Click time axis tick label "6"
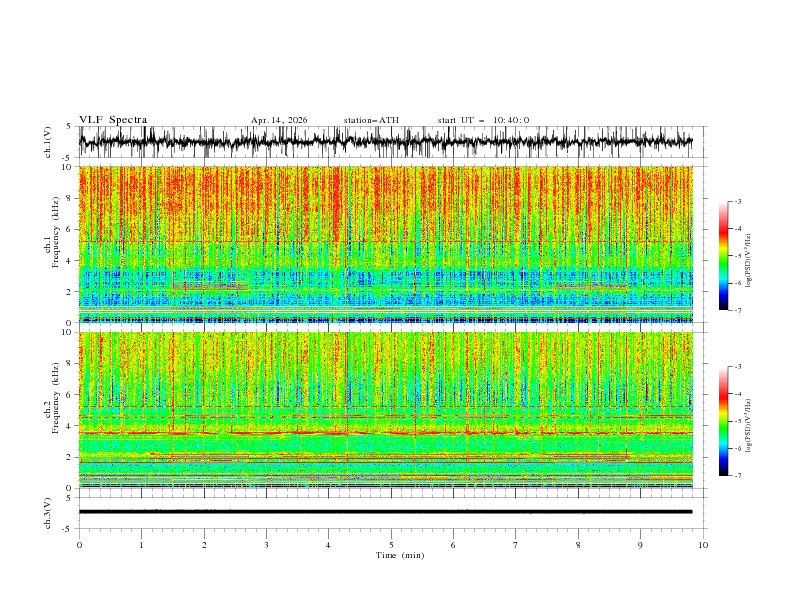The width and height of the screenshot is (792, 612). tap(453, 545)
